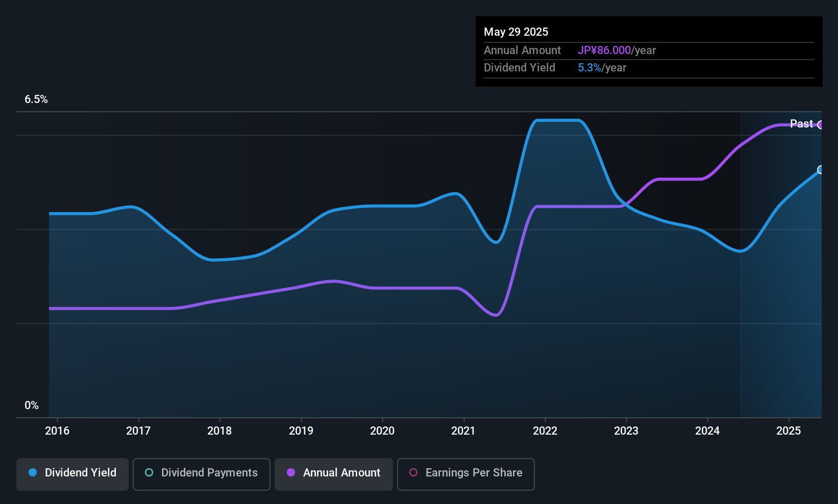This screenshot has height=504, width=838.
Task: Click the 2022 x-axis label
Action: 545,431
